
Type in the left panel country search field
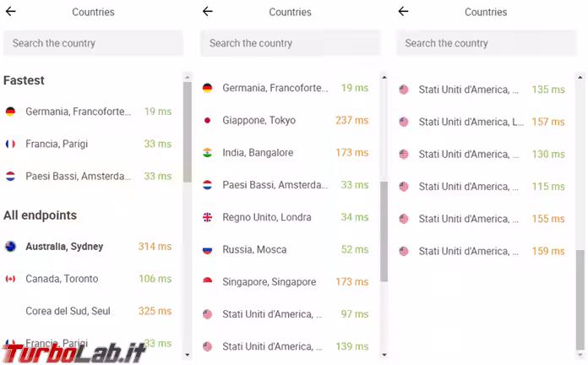(93, 43)
